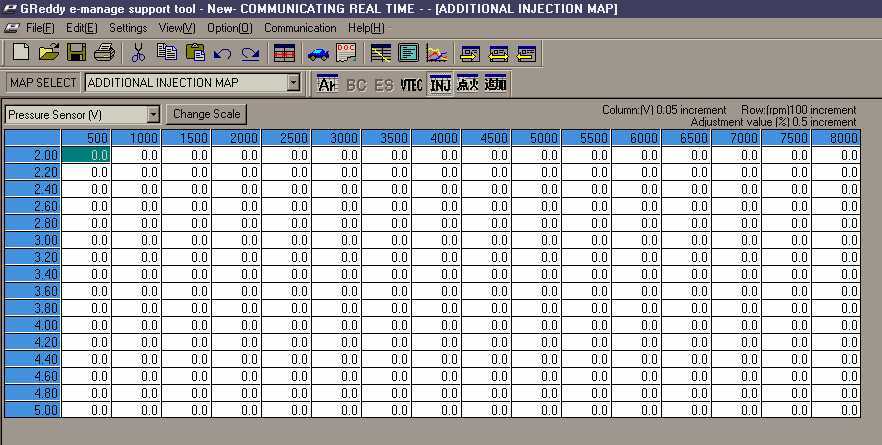Click the map trace table icon

(381, 53)
